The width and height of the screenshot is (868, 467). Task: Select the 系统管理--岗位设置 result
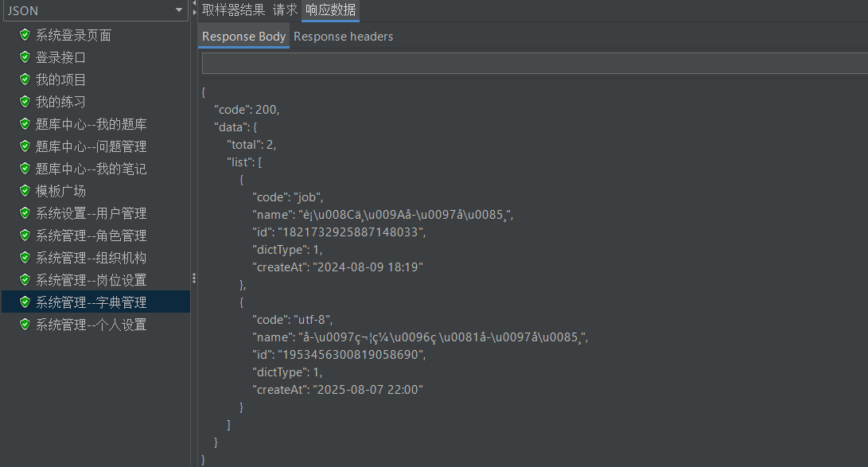click(x=91, y=280)
